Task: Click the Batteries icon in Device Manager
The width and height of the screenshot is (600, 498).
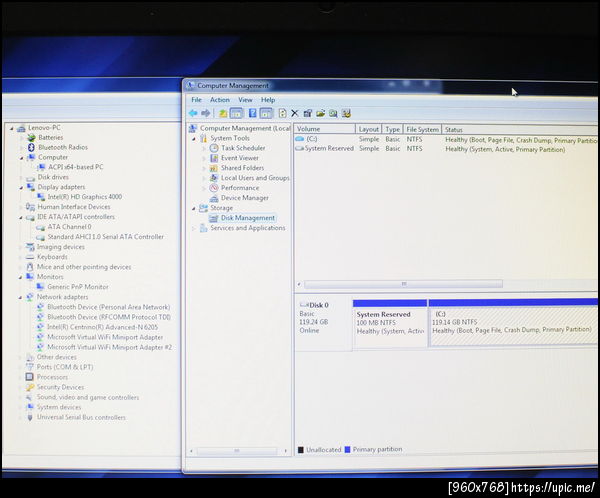Action: click(x=31, y=137)
